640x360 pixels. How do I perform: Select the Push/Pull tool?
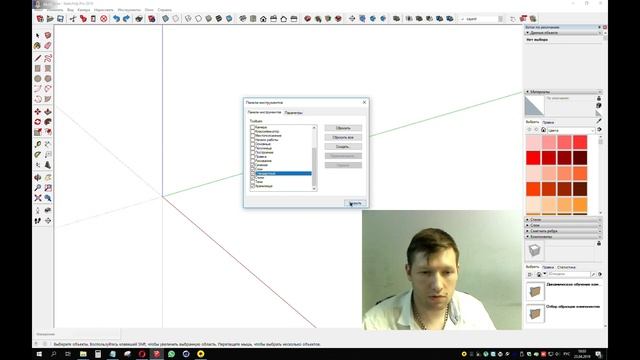(x=48, y=111)
